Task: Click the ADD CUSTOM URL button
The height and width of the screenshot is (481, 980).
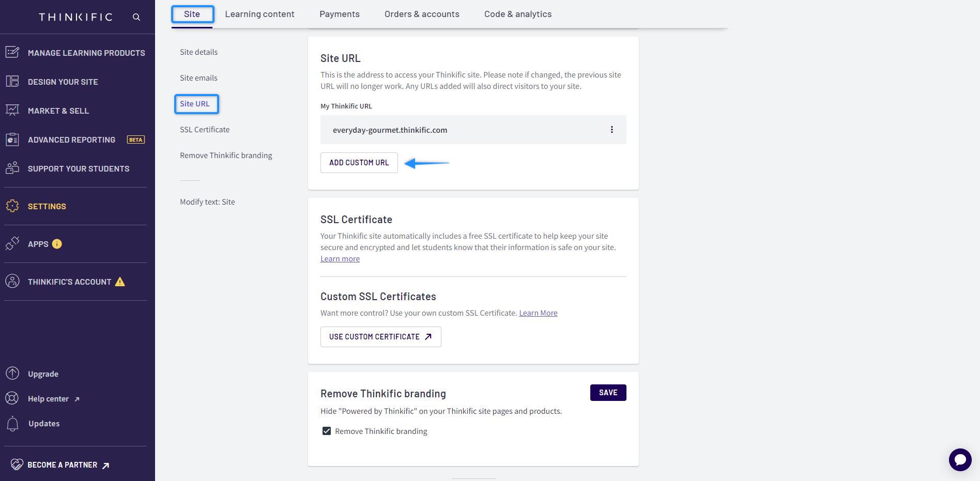Action: pos(359,162)
